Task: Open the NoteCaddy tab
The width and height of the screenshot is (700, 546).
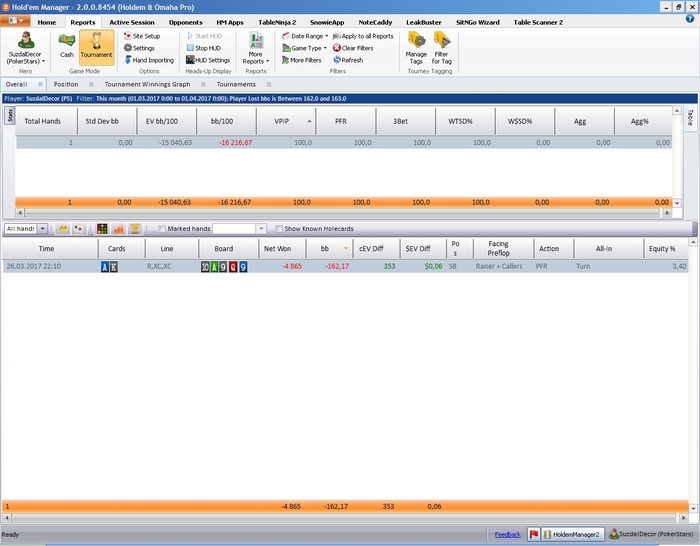Action: point(375,22)
